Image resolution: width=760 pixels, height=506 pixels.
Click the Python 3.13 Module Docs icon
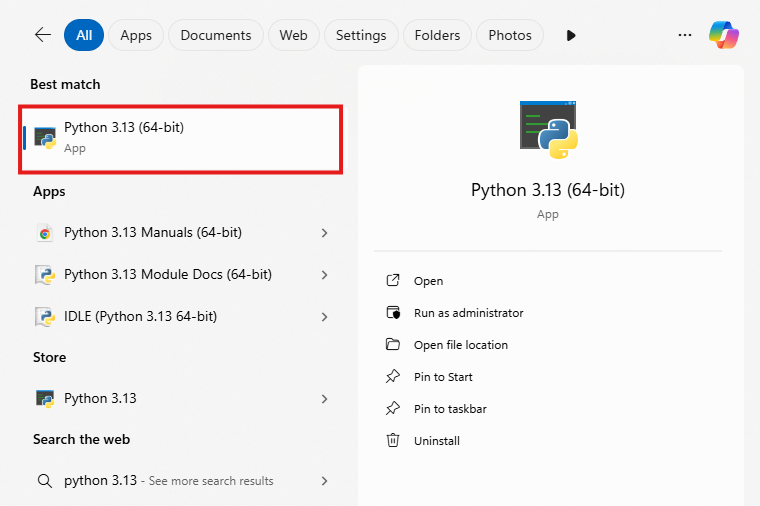45,275
